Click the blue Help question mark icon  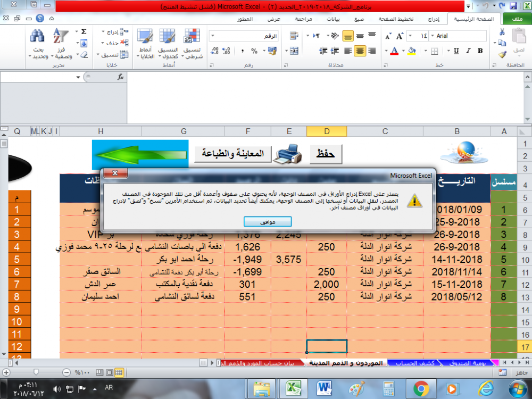tap(40, 18)
